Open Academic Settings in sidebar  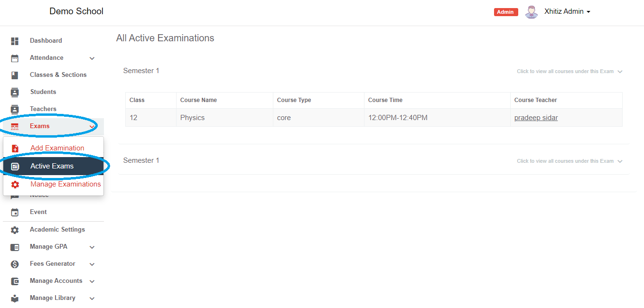click(x=57, y=230)
